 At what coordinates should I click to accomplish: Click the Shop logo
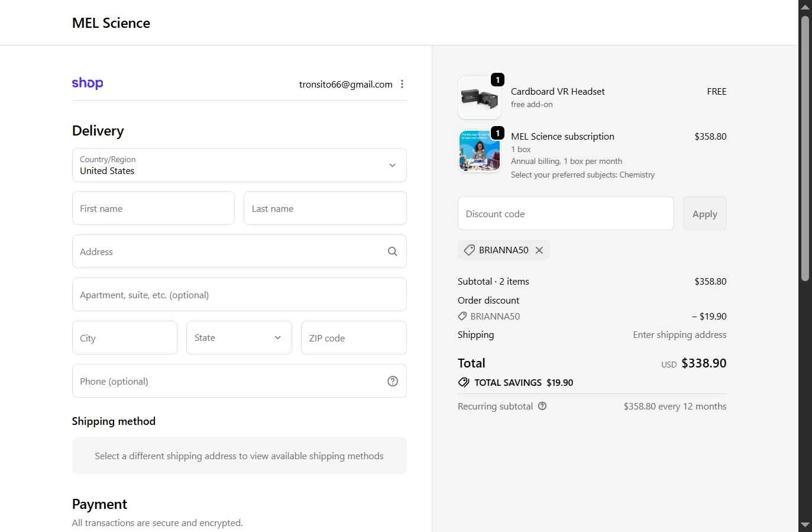point(88,83)
